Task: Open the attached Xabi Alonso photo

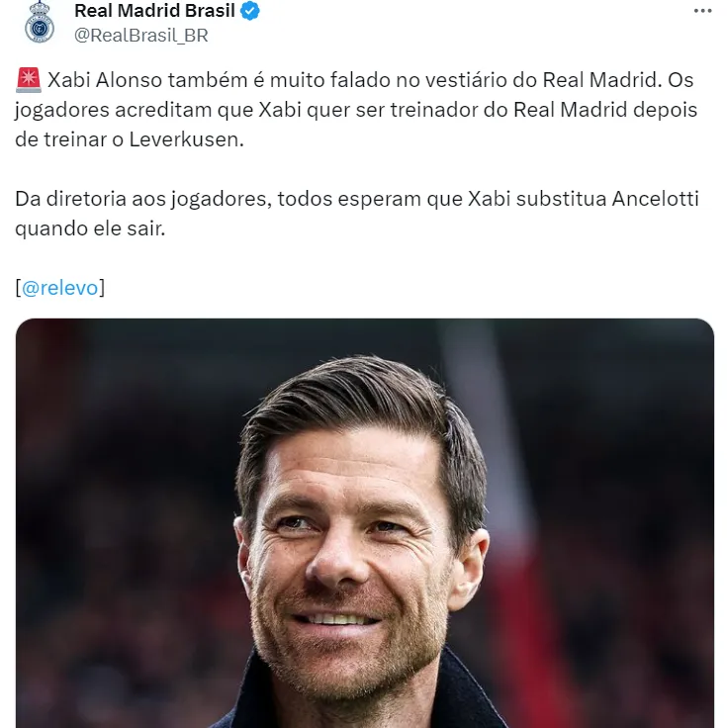Action: coord(365,523)
